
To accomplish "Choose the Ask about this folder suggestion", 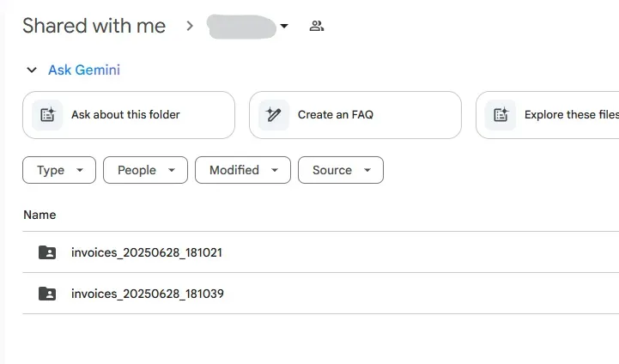I will tap(125, 115).
